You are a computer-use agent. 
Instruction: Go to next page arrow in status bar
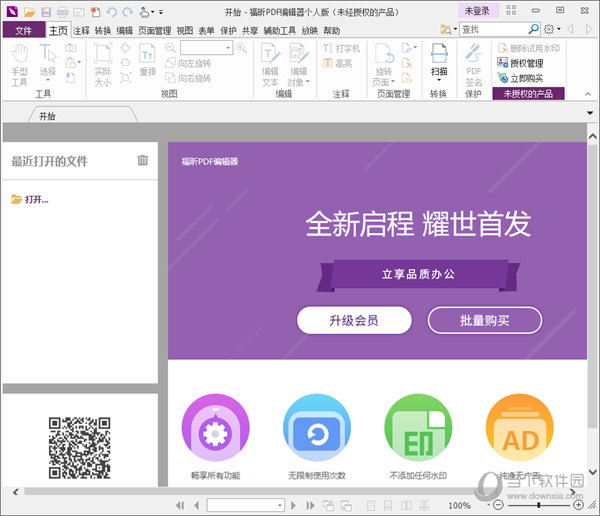[293, 505]
